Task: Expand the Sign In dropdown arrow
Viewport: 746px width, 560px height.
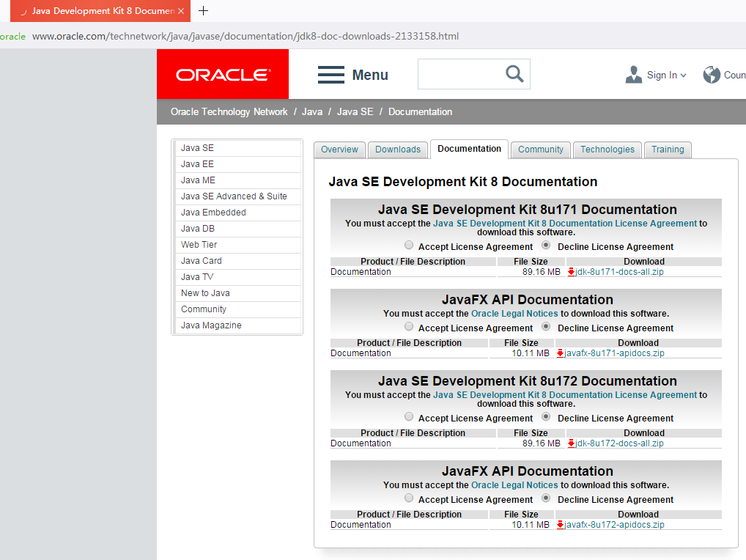Action: (683, 75)
